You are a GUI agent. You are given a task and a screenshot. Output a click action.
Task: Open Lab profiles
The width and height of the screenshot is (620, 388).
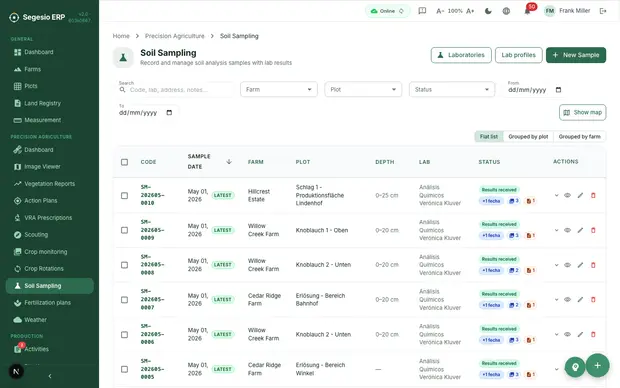518,55
